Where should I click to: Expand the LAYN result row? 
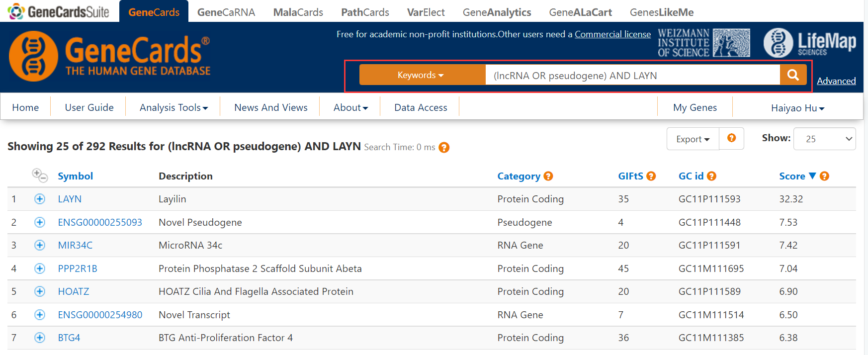[40, 199]
